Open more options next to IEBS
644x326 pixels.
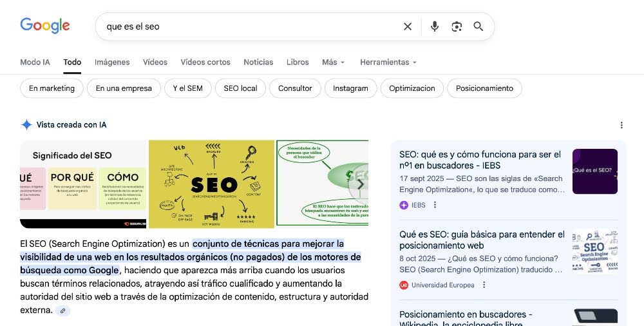[x=435, y=205]
